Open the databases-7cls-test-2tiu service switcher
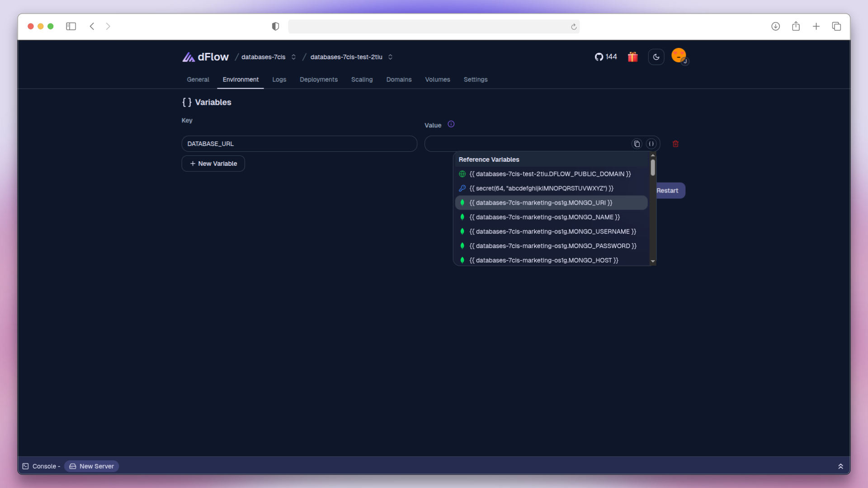 390,57
